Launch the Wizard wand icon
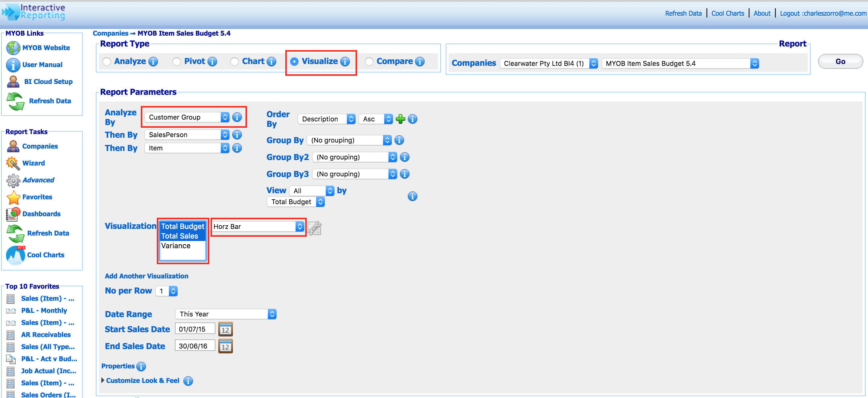 [13, 163]
